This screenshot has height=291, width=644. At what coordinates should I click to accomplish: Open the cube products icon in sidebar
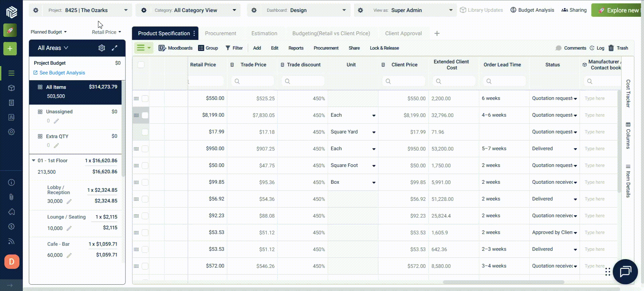(11, 88)
